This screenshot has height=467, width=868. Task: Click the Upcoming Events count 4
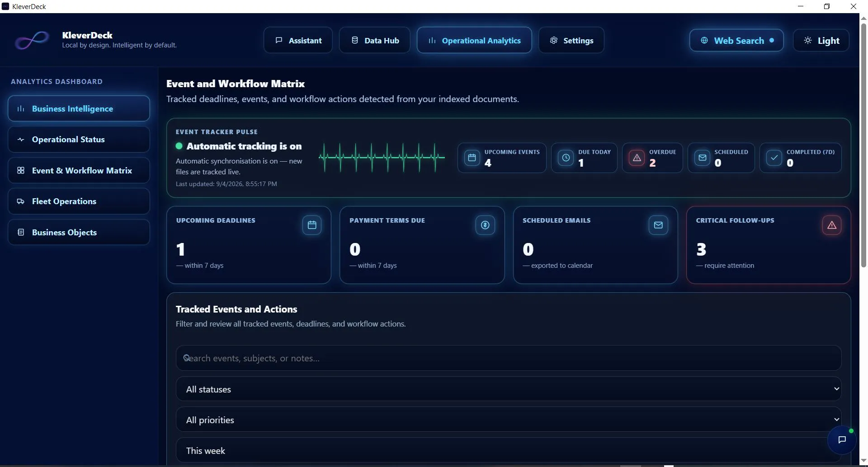coord(488,163)
